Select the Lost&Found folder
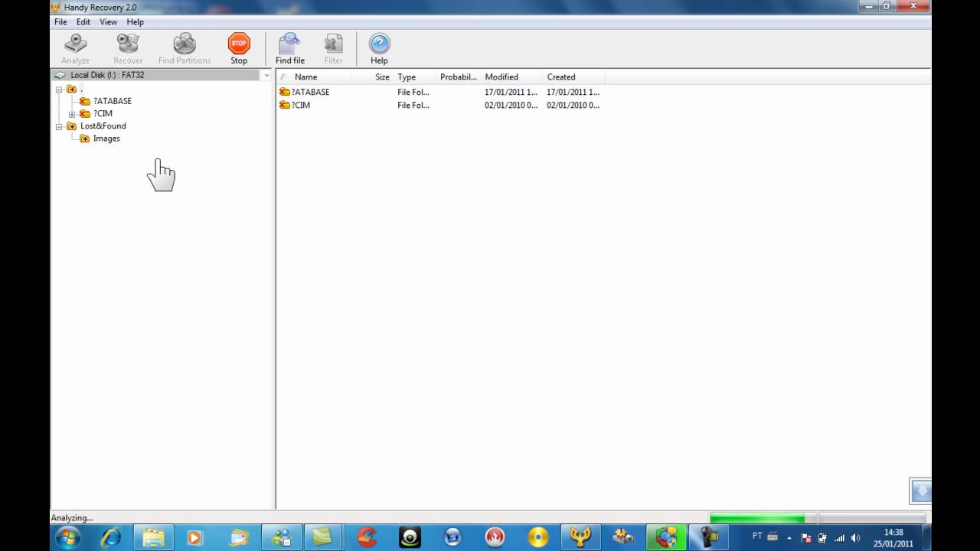The image size is (980, 551). click(x=103, y=126)
